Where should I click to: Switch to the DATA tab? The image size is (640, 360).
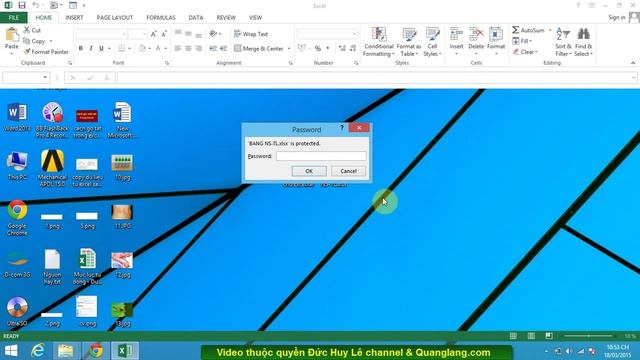196,18
